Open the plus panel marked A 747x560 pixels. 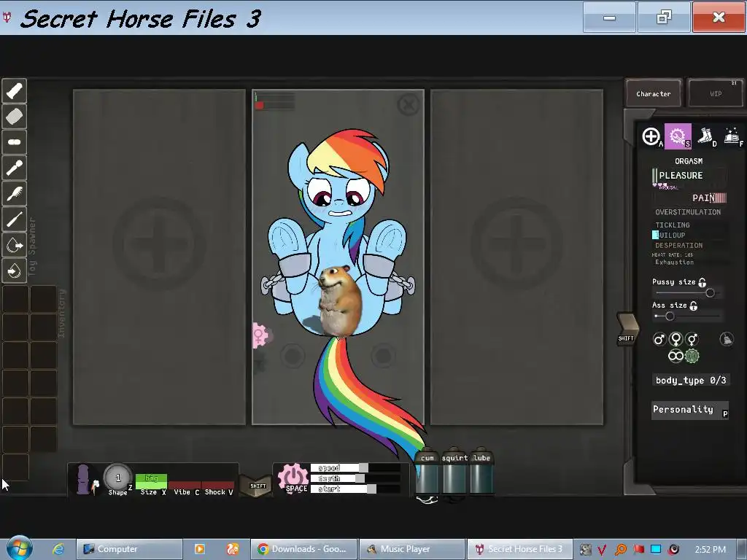pos(651,136)
